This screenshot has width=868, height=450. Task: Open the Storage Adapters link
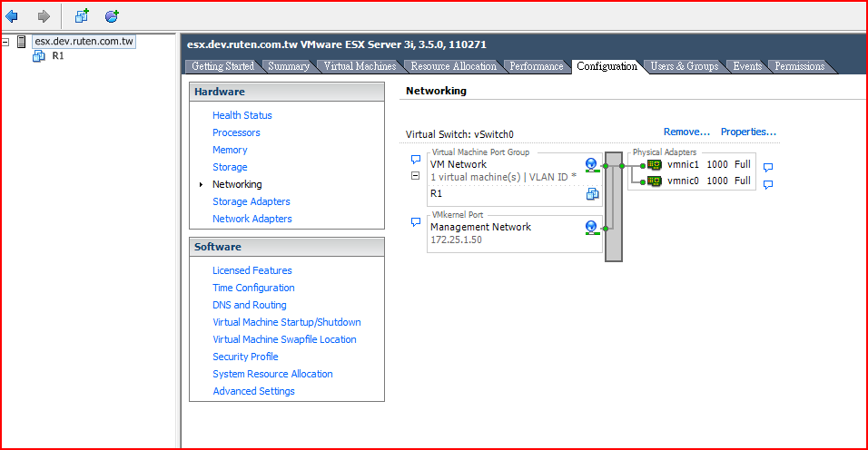pyautogui.click(x=252, y=201)
